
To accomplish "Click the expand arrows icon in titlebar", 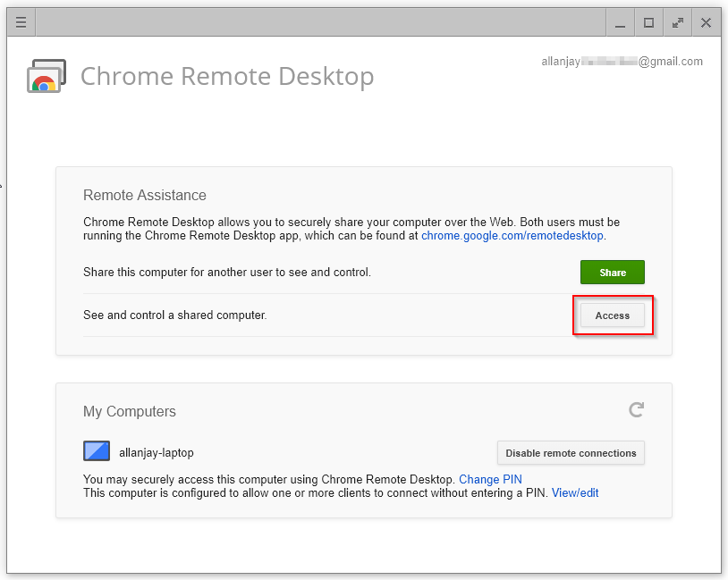I will (x=677, y=21).
